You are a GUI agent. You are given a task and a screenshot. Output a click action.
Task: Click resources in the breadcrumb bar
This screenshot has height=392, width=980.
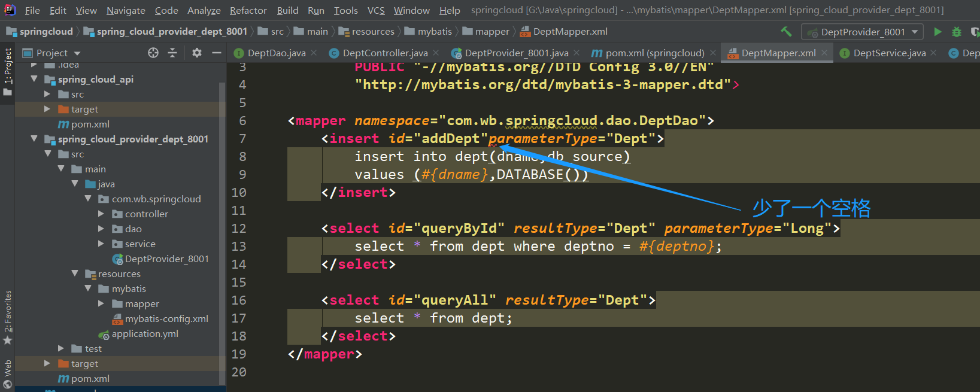point(366,31)
